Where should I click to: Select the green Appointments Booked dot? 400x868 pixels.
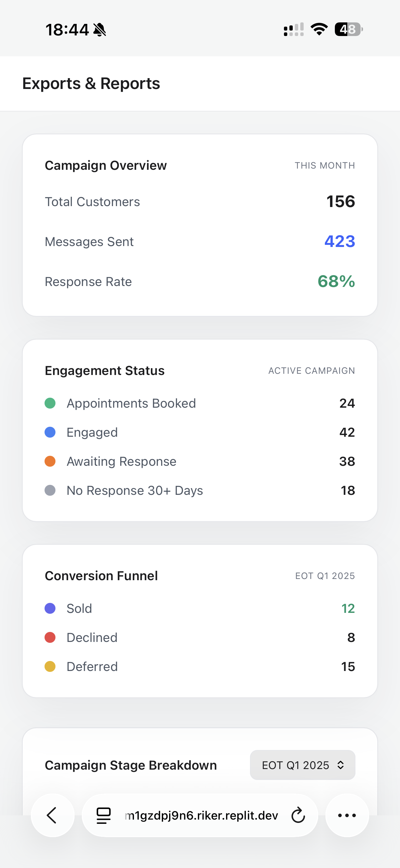[x=50, y=403]
